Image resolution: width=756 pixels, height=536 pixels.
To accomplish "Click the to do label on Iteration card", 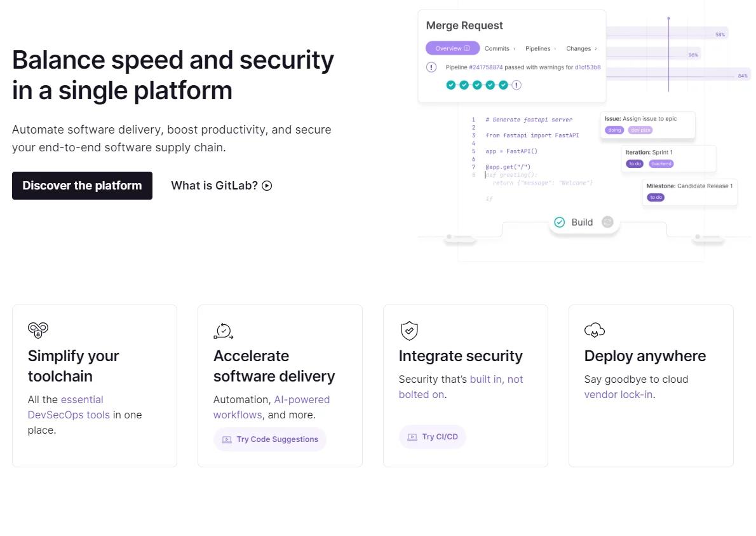I will coord(635,163).
